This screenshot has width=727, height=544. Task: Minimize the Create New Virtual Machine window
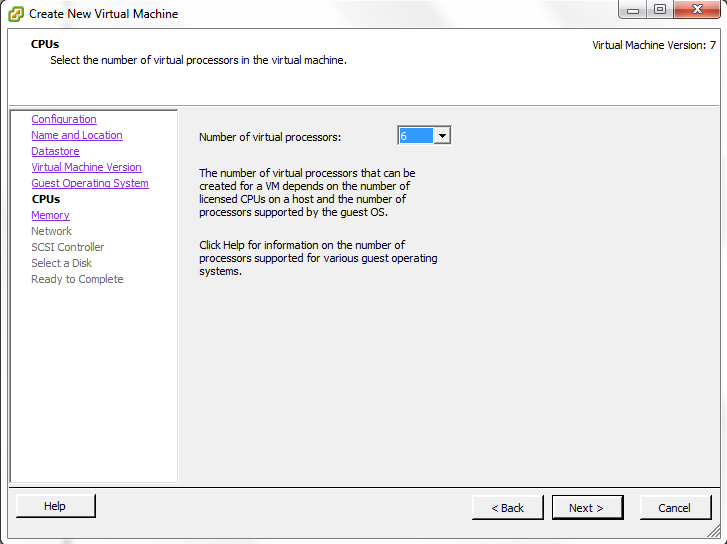(x=633, y=9)
